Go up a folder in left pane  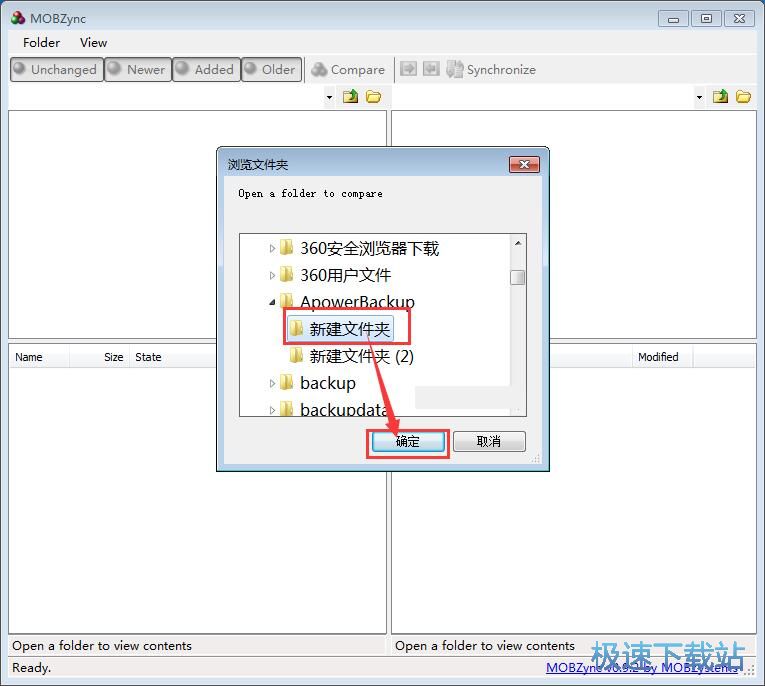350,97
